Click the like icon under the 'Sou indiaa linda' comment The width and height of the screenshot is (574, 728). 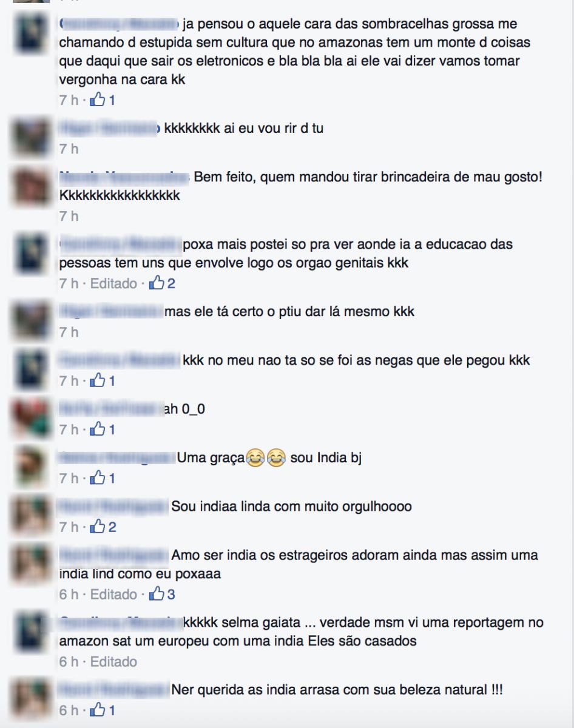coord(97,527)
